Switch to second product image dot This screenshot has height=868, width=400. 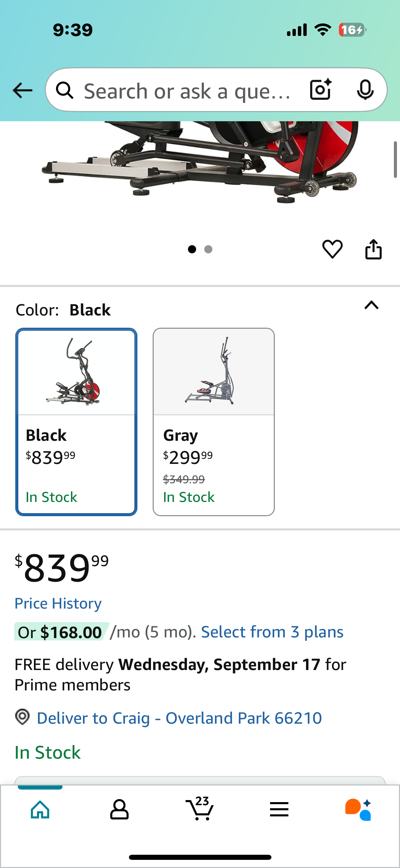pos(208,249)
